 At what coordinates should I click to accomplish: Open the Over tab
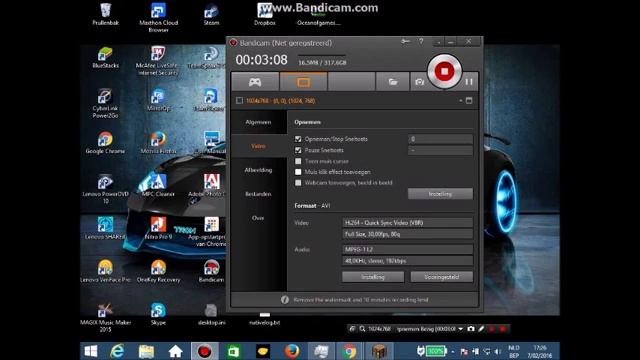tap(258, 218)
